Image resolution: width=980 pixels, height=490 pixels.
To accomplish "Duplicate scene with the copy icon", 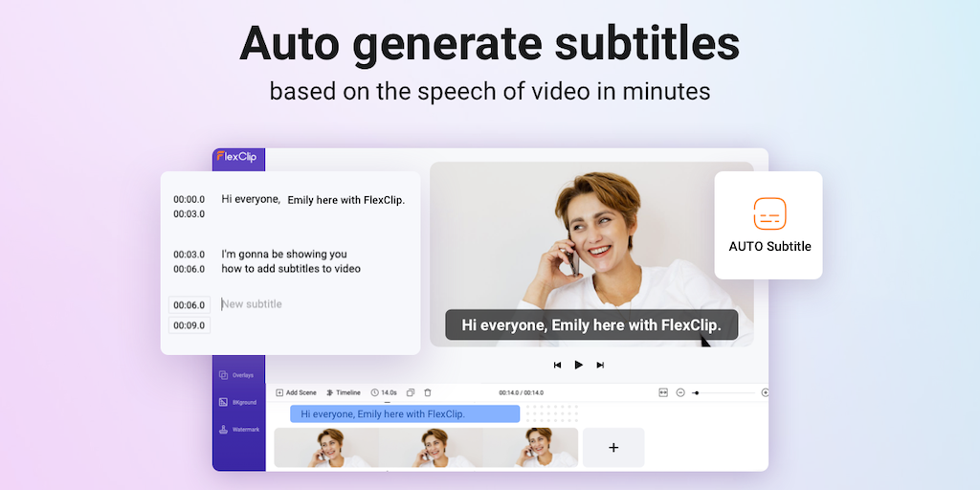I will (x=411, y=392).
